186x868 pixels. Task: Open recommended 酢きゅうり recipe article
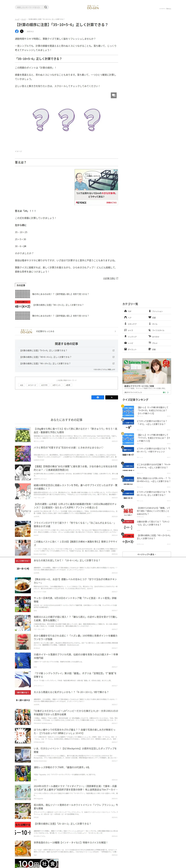point(66,435)
